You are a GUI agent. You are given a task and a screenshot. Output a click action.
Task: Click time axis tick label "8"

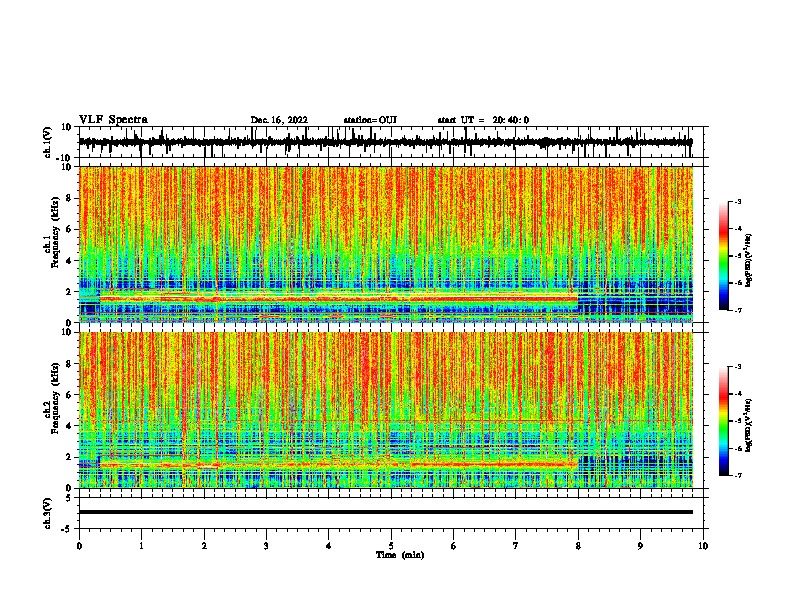click(x=578, y=546)
